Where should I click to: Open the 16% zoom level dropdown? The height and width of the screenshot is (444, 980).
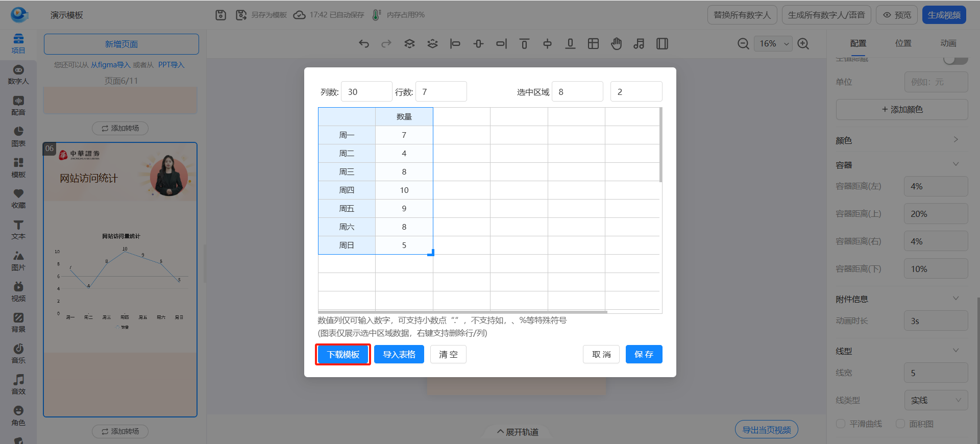[x=773, y=44]
